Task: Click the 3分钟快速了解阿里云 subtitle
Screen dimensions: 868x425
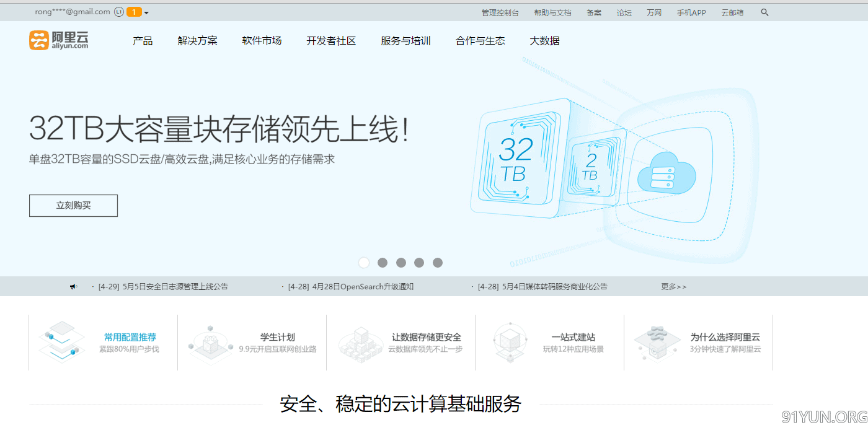Action: tap(725, 349)
